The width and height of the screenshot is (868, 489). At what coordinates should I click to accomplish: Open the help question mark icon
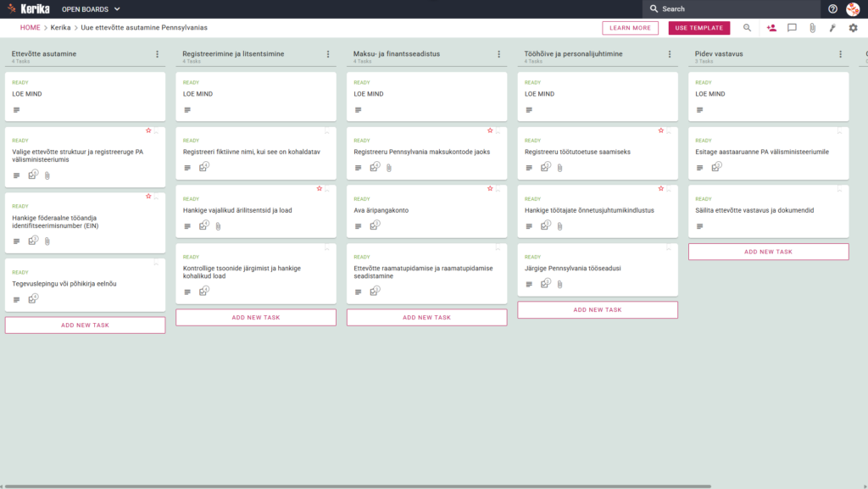pos(832,8)
